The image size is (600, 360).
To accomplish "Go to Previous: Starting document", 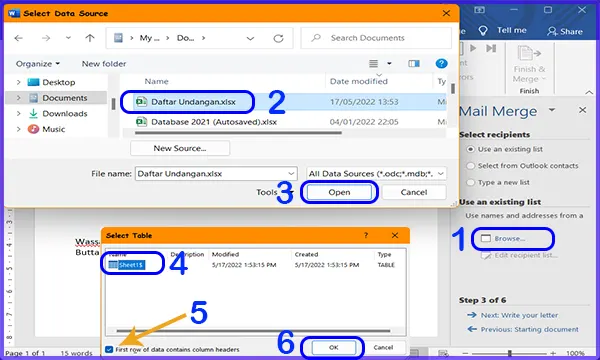I will pos(530,329).
